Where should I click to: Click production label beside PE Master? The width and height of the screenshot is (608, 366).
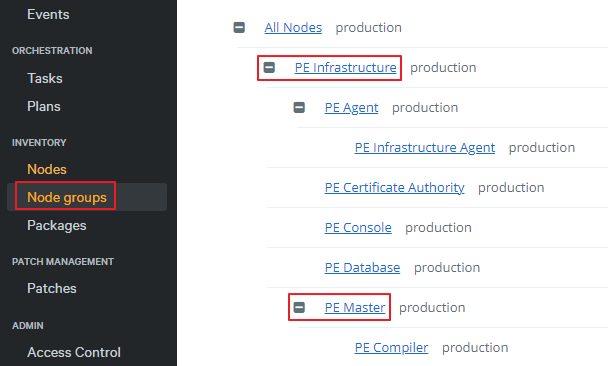[432, 308]
